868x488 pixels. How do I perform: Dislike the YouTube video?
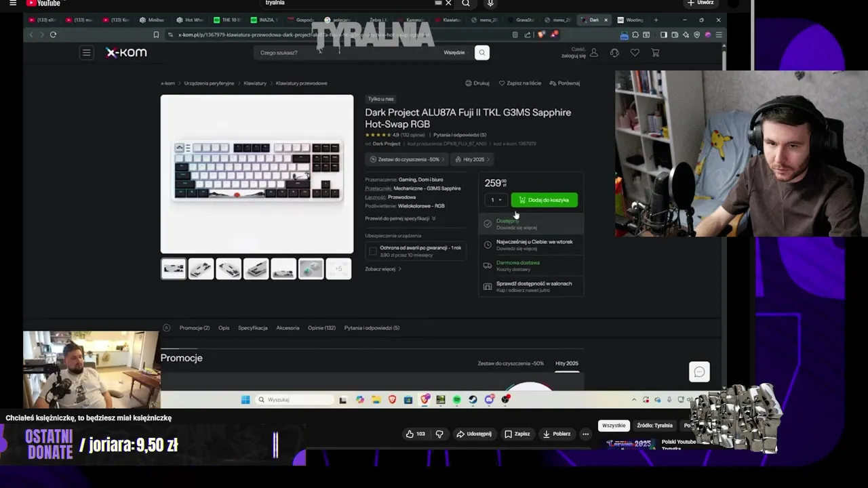(439, 434)
